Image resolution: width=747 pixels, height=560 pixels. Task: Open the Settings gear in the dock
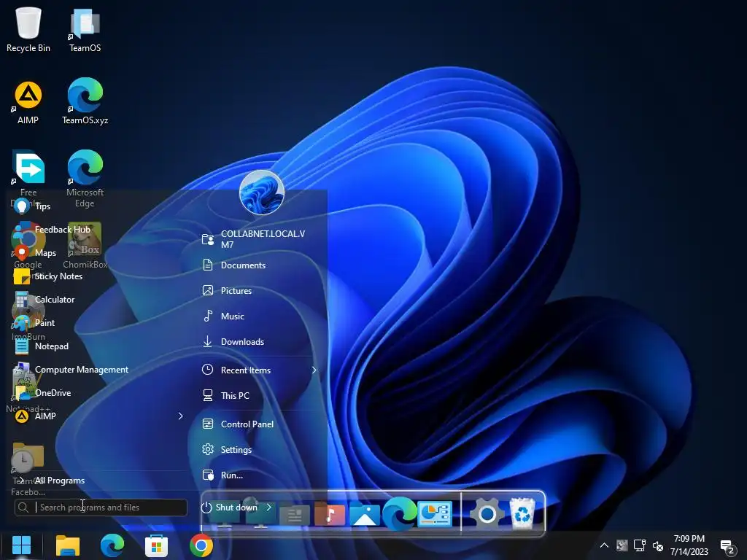pyautogui.click(x=487, y=514)
